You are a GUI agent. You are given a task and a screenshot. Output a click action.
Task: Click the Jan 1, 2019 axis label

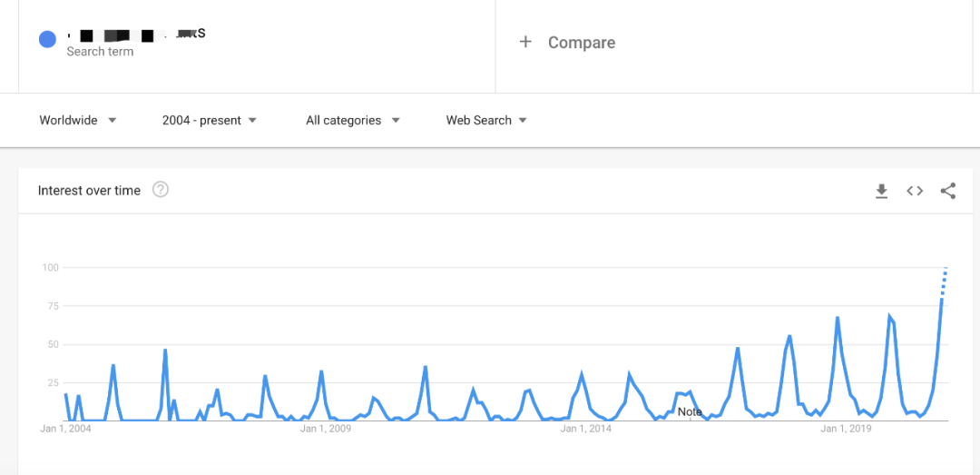[x=846, y=429]
